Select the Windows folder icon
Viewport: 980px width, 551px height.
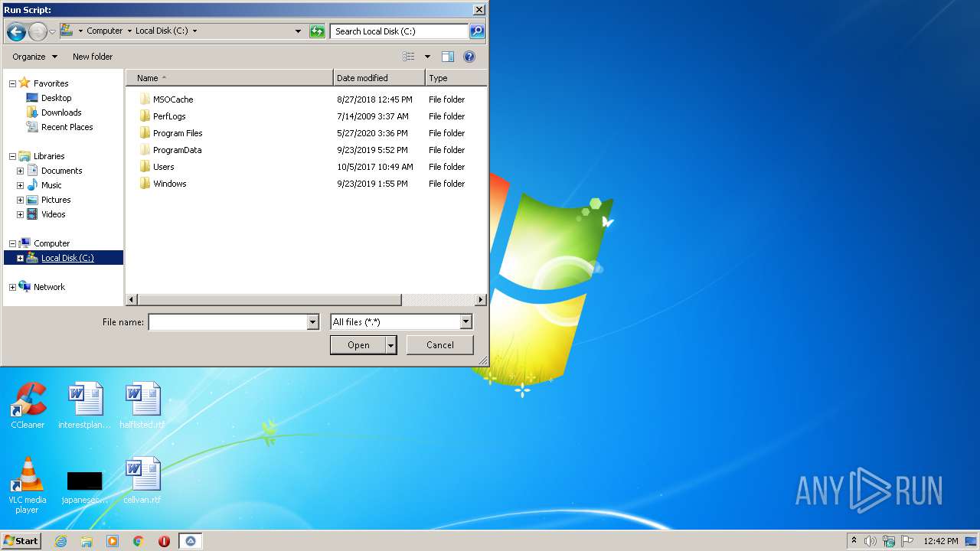[x=145, y=184]
